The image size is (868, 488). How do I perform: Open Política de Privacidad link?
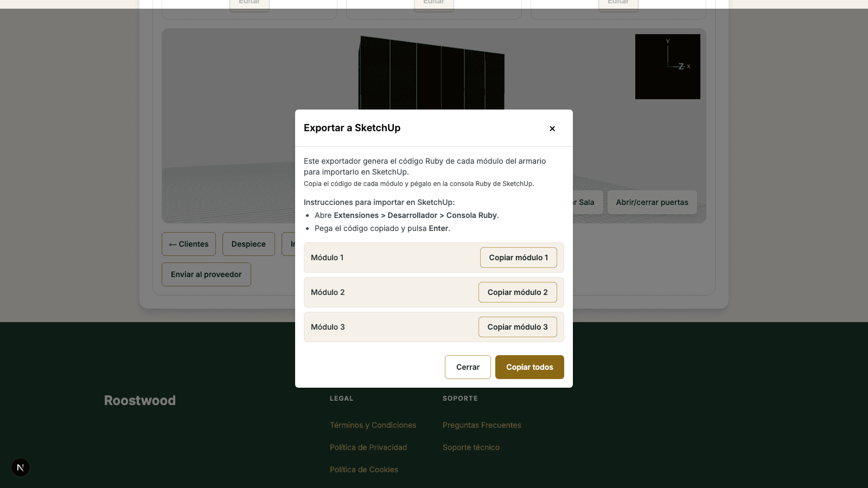[x=368, y=447]
